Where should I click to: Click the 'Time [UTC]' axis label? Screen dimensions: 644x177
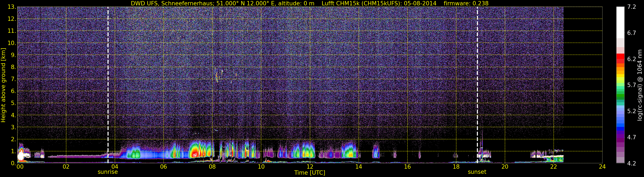pyautogui.click(x=309, y=173)
